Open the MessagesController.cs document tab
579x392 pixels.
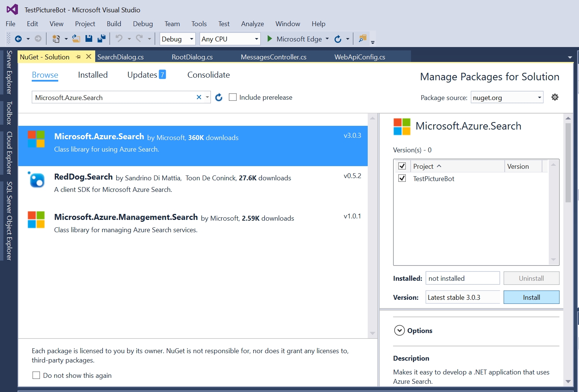tap(273, 57)
